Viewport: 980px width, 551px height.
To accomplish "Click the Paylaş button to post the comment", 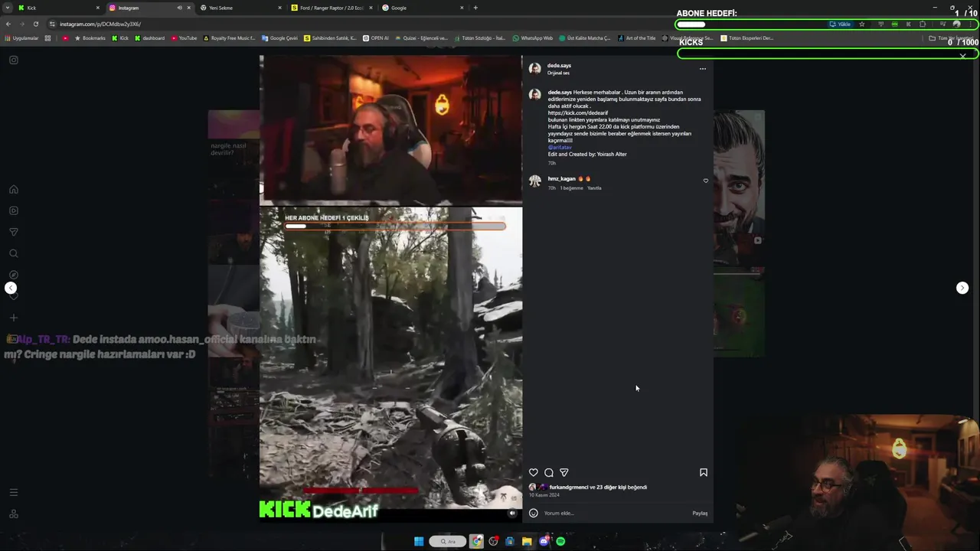I will click(700, 514).
